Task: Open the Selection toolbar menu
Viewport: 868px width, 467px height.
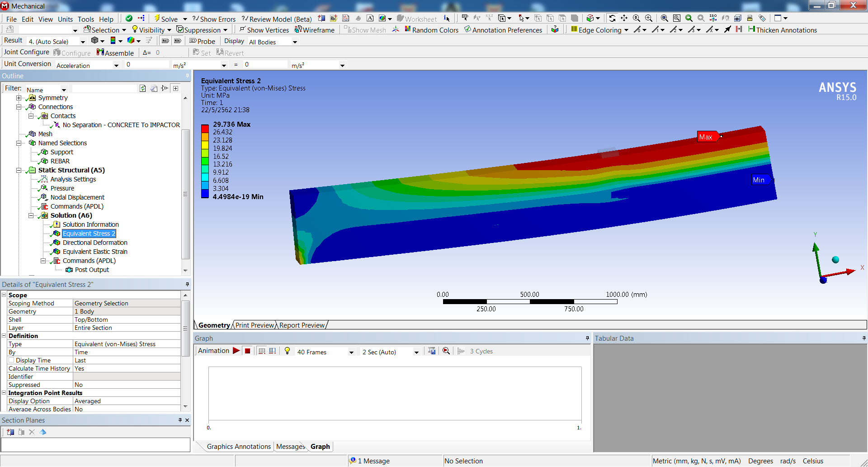Action: [105, 30]
